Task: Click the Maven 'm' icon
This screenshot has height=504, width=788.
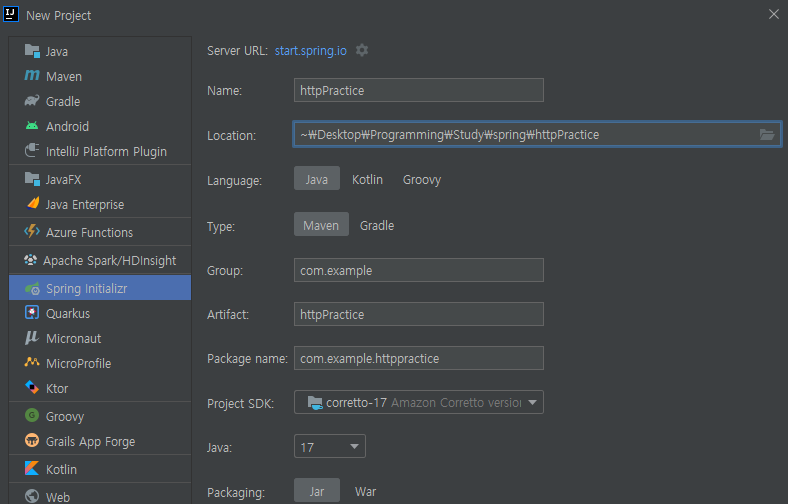Action: tap(32, 75)
